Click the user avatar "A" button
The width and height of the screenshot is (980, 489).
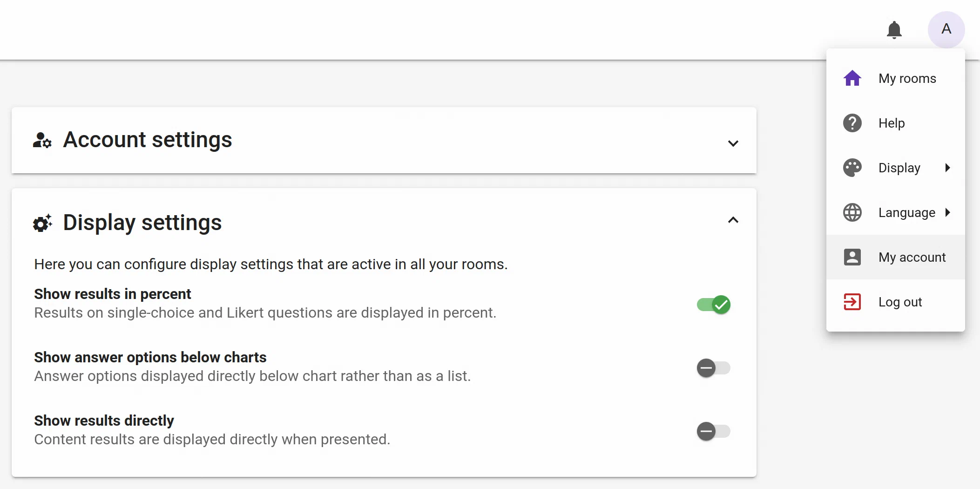[x=946, y=29]
